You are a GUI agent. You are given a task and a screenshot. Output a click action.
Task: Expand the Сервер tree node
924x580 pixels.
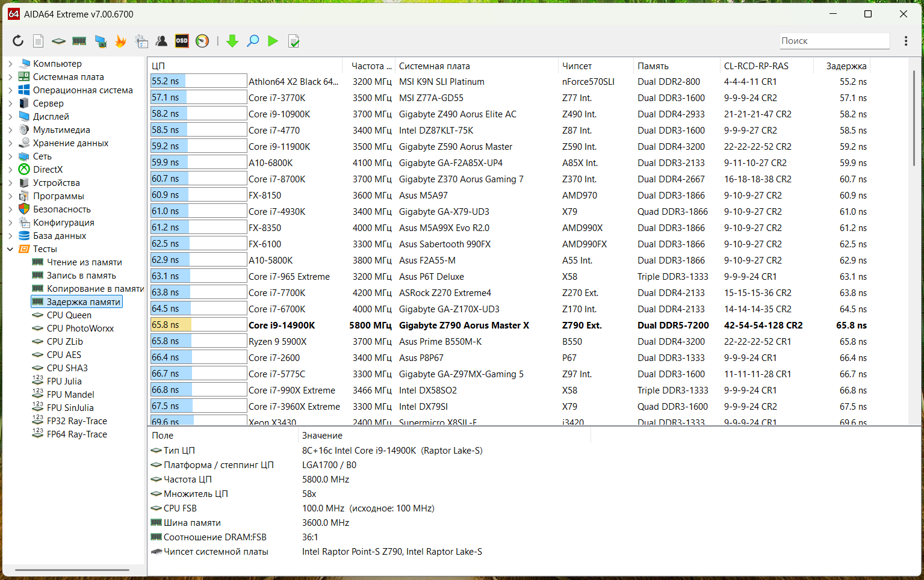click(10, 103)
